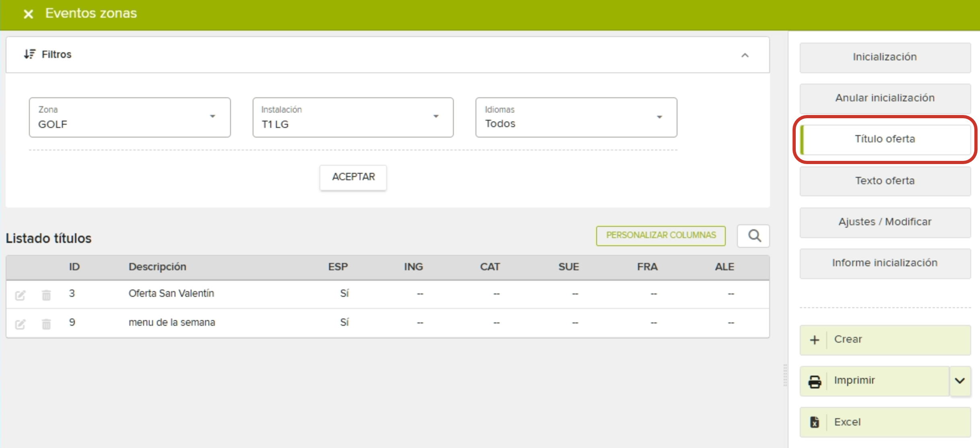Click the Imprimir button

[875, 381]
